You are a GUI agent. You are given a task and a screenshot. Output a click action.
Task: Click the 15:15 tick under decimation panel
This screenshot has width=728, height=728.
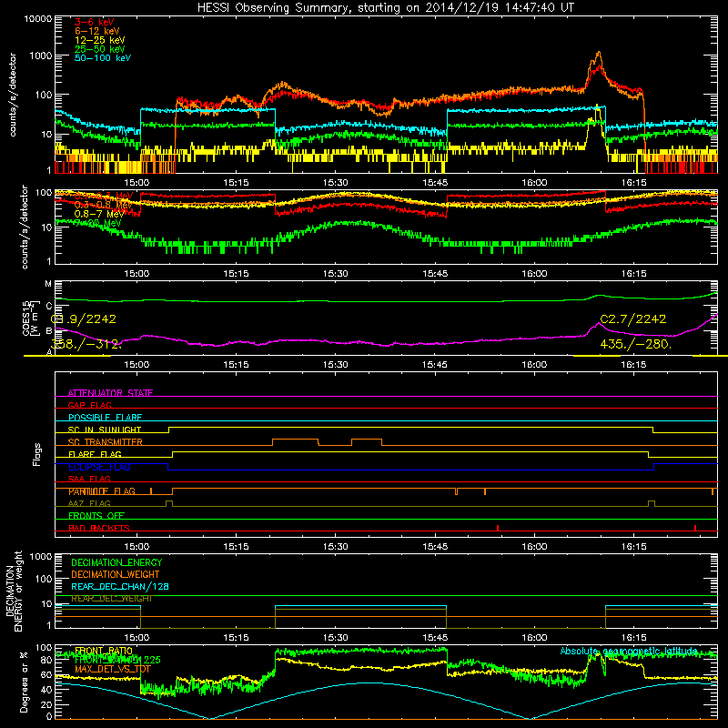click(236, 638)
